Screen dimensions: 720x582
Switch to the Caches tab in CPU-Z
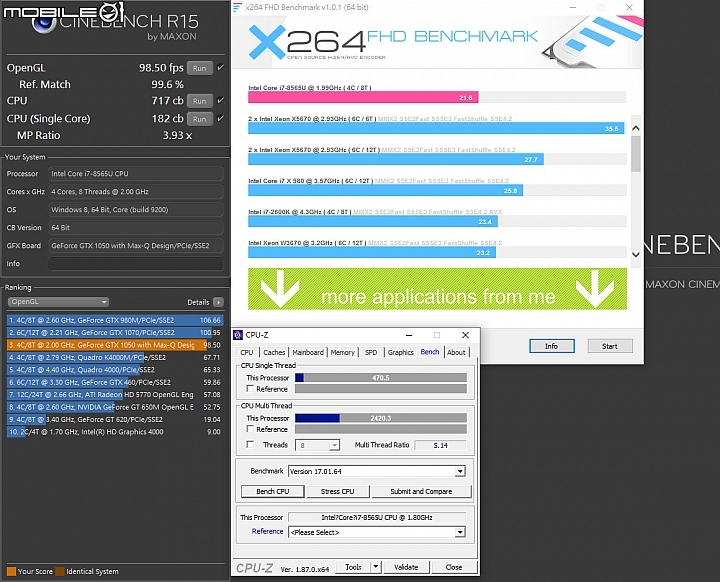click(x=274, y=352)
